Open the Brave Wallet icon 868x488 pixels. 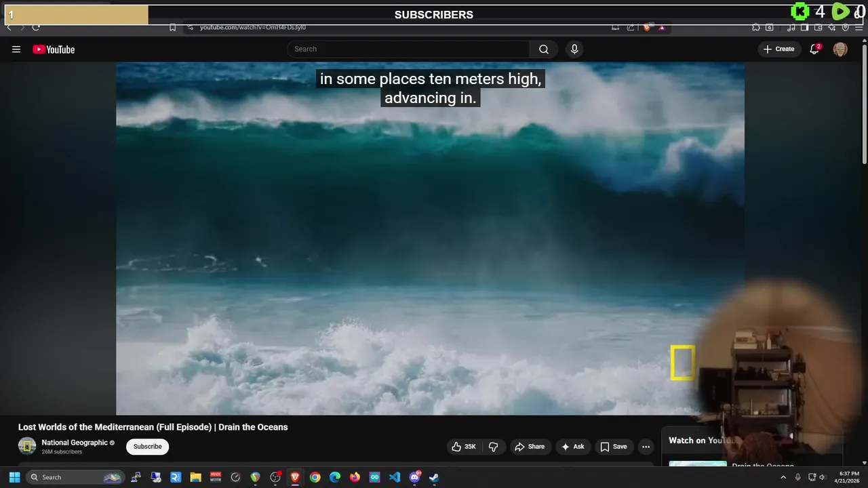pos(818,27)
